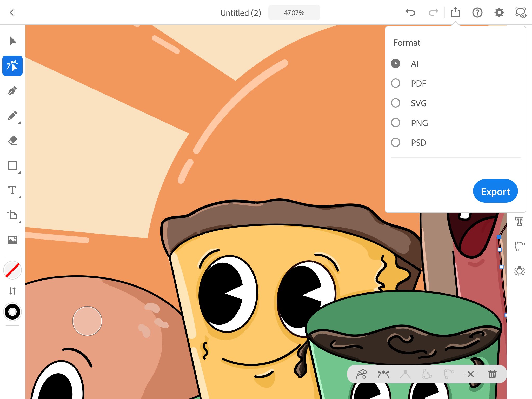Click the Place image tool

pyautogui.click(x=12, y=240)
